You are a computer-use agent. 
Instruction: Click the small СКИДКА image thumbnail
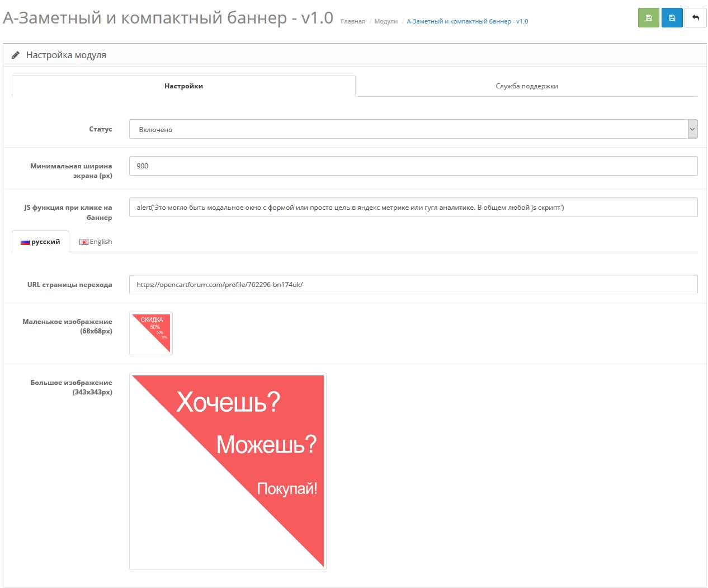point(151,333)
